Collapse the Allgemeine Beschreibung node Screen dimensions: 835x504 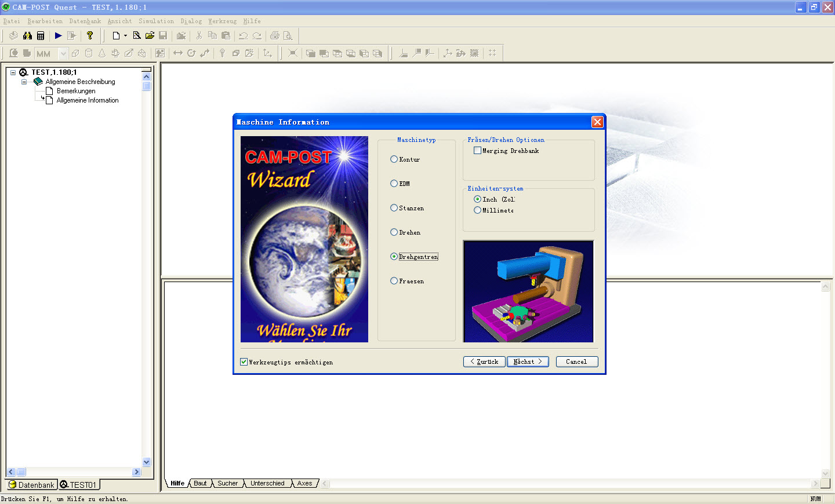[x=24, y=82]
